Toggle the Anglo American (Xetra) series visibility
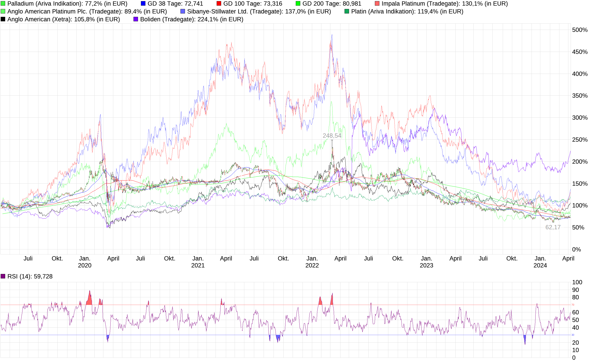Viewport: 594px width, 364px height. click(3, 20)
